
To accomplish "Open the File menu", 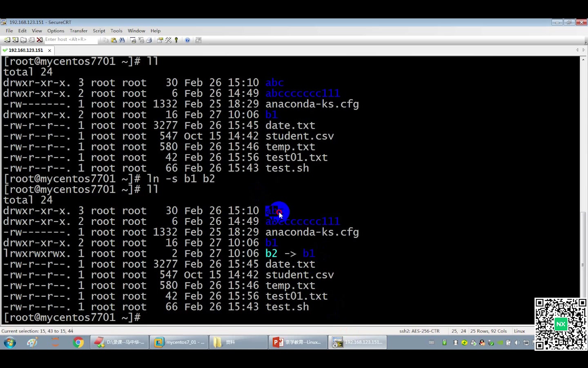I will 9,31.
